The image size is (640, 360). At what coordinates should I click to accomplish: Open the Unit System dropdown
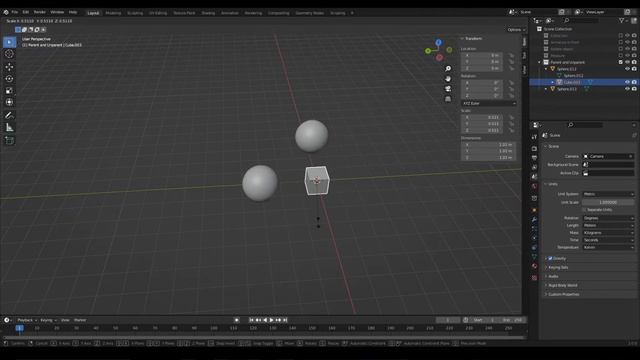point(608,194)
